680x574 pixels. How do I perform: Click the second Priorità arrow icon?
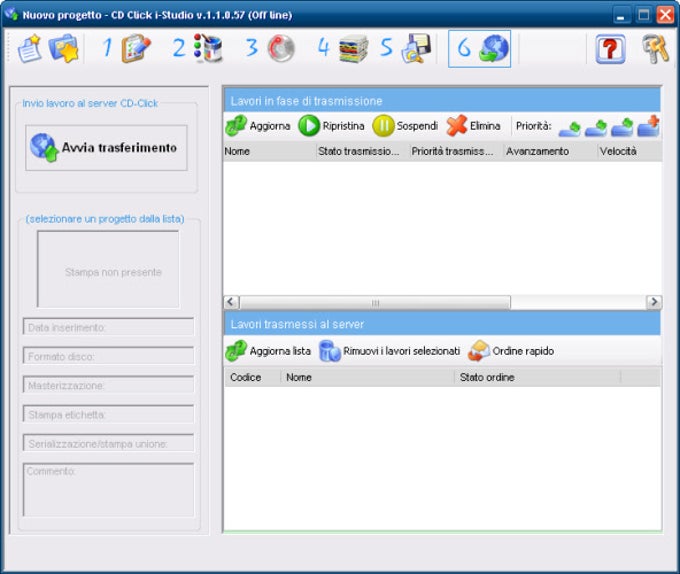[596, 128]
